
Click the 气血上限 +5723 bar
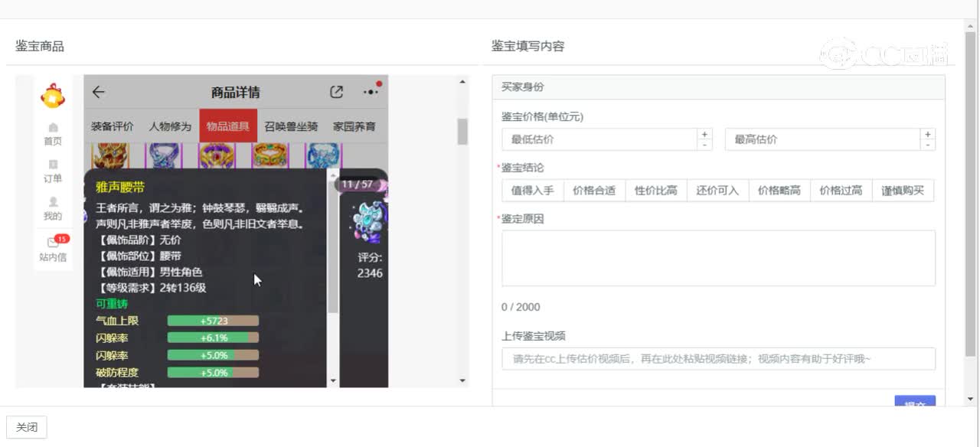pyautogui.click(x=213, y=321)
